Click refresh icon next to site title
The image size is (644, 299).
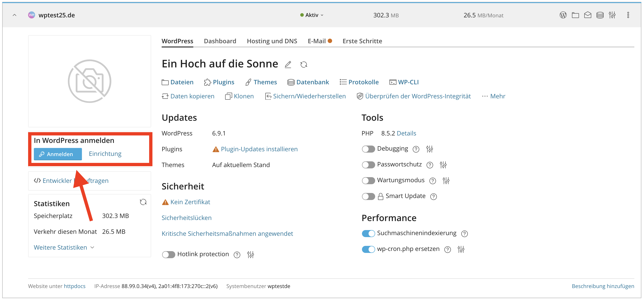(x=304, y=65)
